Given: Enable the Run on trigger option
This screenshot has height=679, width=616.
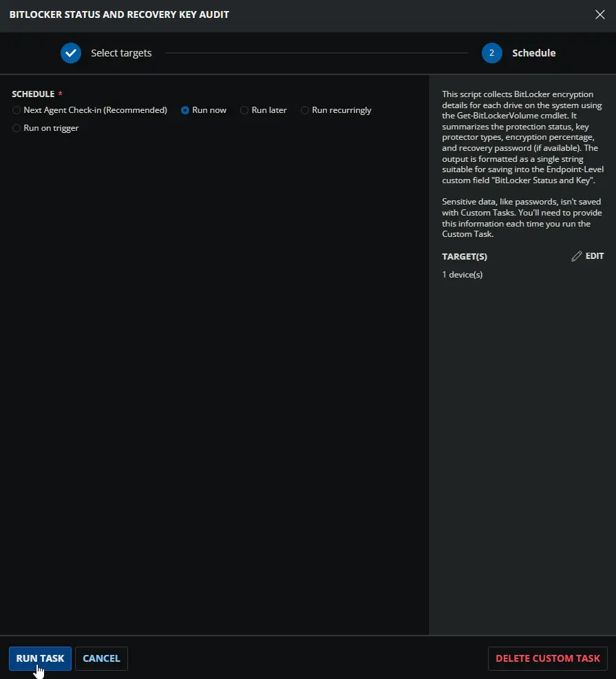Looking at the screenshot, I should (17, 128).
